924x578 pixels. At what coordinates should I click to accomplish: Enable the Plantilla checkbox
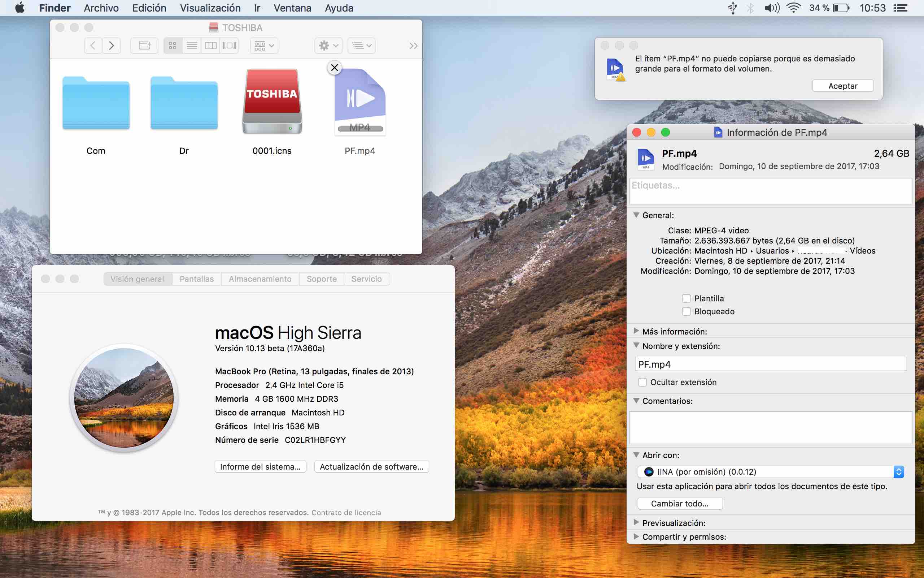tap(686, 298)
